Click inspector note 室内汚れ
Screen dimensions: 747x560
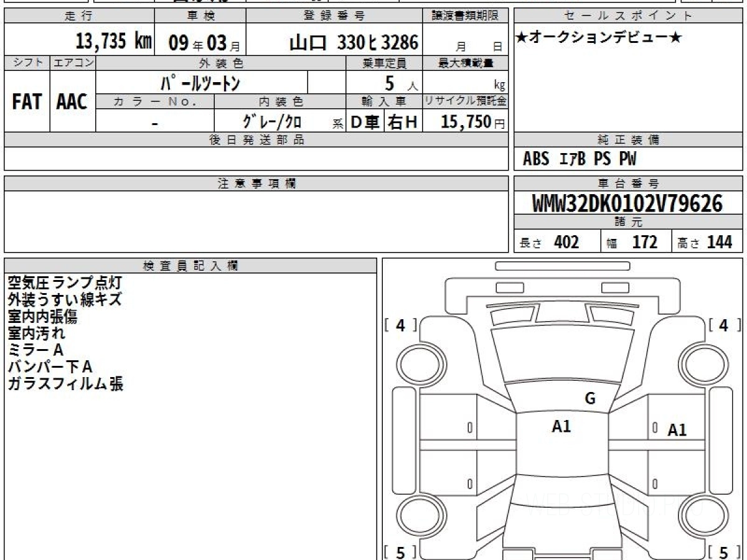(36, 334)
